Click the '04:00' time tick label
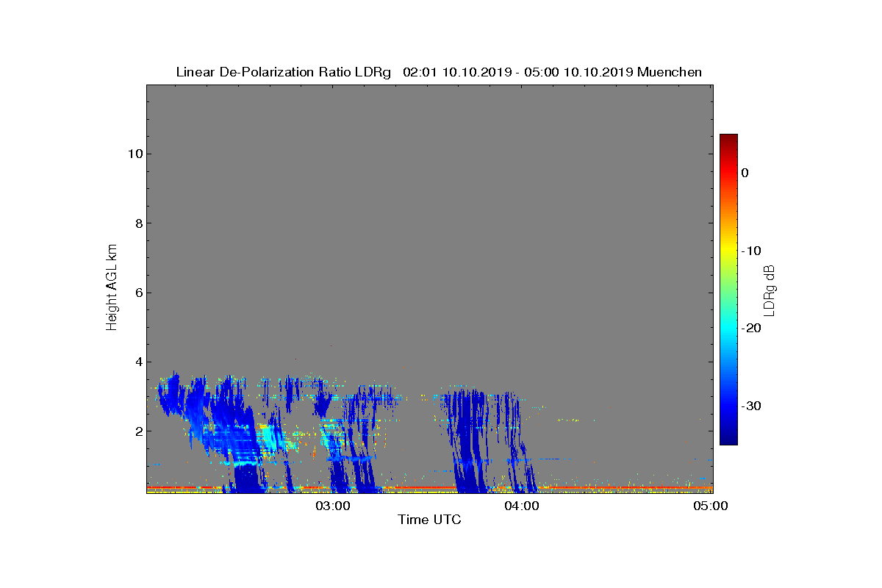The width and height of the screenshot is (882, 588). [523, 506]
